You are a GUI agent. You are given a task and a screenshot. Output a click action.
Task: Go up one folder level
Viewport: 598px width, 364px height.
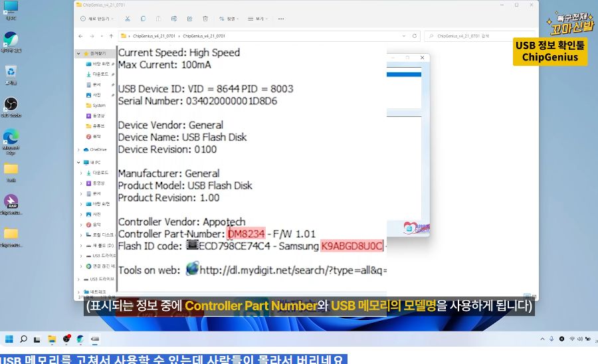pos(112,37)
